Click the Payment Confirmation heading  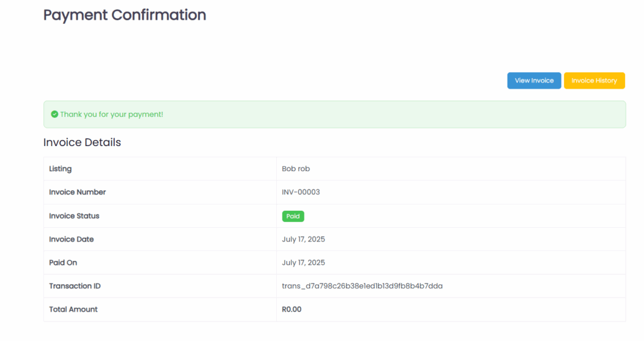coord(125,15)
